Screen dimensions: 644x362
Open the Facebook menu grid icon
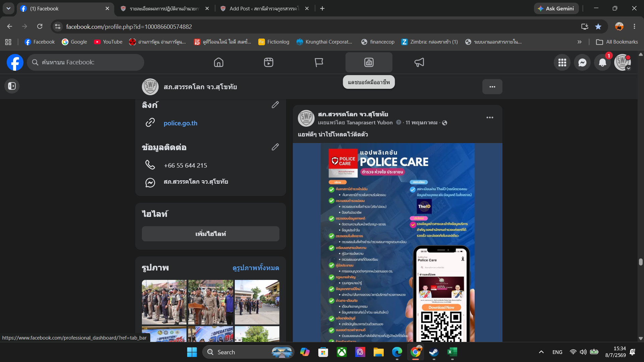point(562,62)
